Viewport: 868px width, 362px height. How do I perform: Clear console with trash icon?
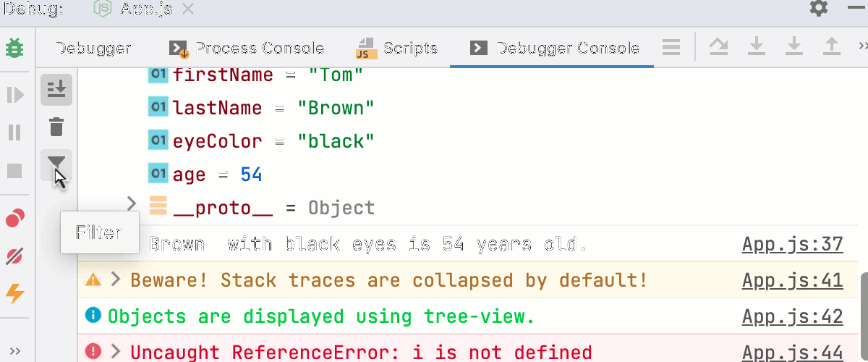(56, 128)
